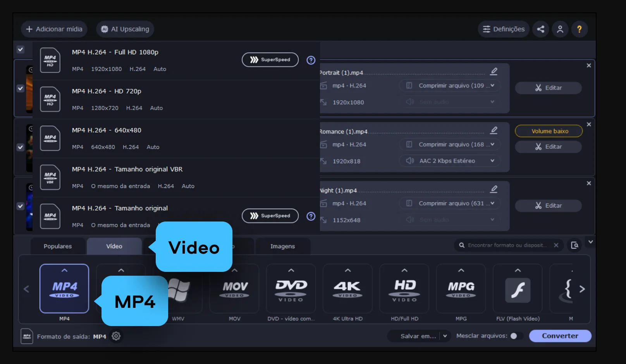Remove Romance (1).mp4 from the list
The width and height of the screenshot is (626, 364).
(589, 124)
